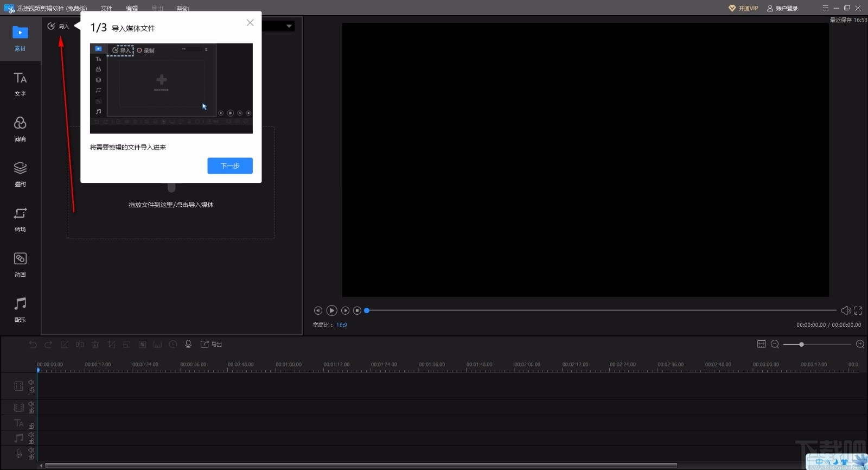
Task: Lock the text track
Action: [31, 426]
